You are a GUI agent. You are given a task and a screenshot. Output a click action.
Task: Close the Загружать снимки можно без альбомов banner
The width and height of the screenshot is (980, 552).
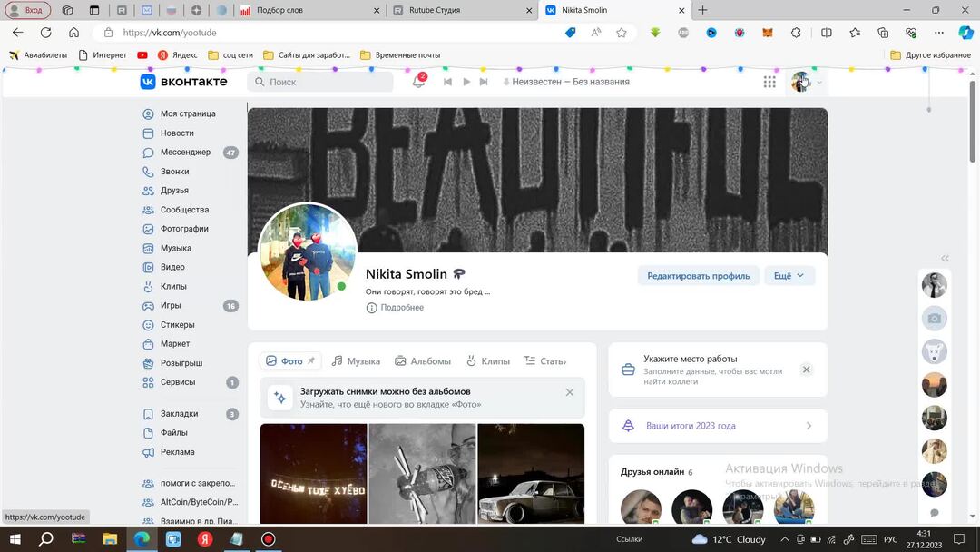pos(569,392)
